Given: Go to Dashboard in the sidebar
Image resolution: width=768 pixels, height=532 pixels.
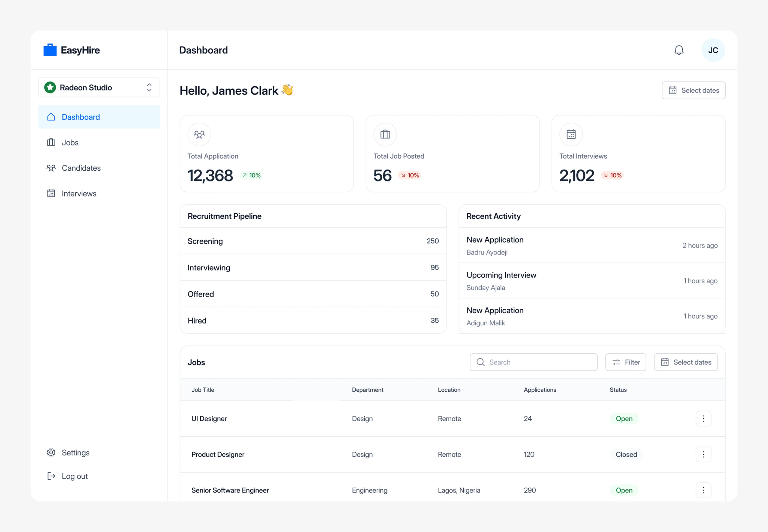Looking at the screenshot, I should pos(99,117).
